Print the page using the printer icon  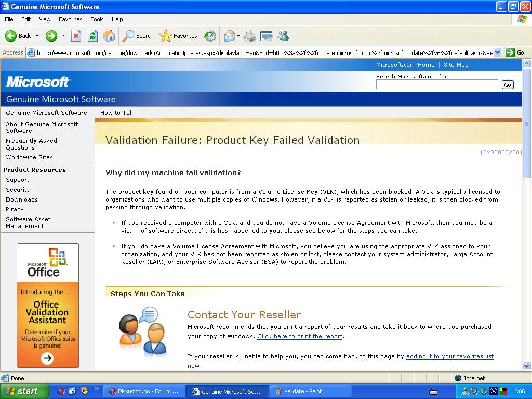(x=250, y=36)
